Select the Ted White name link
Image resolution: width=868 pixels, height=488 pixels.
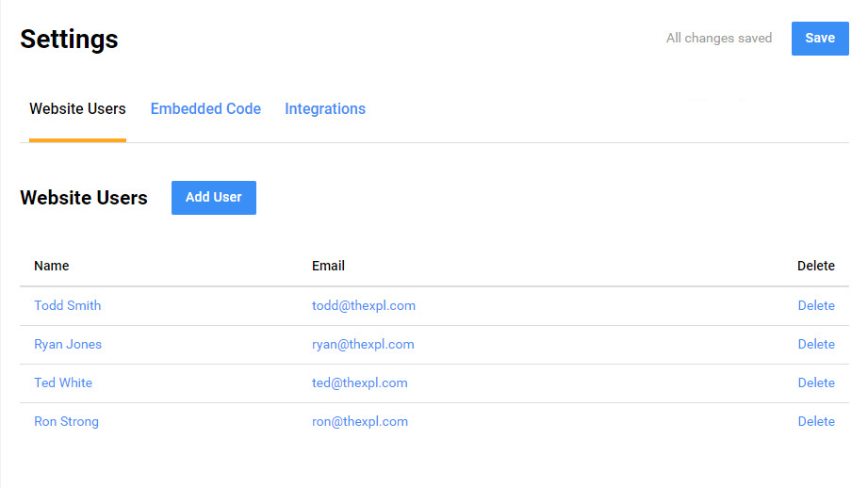pyautogui.click(x=63, y=383)
